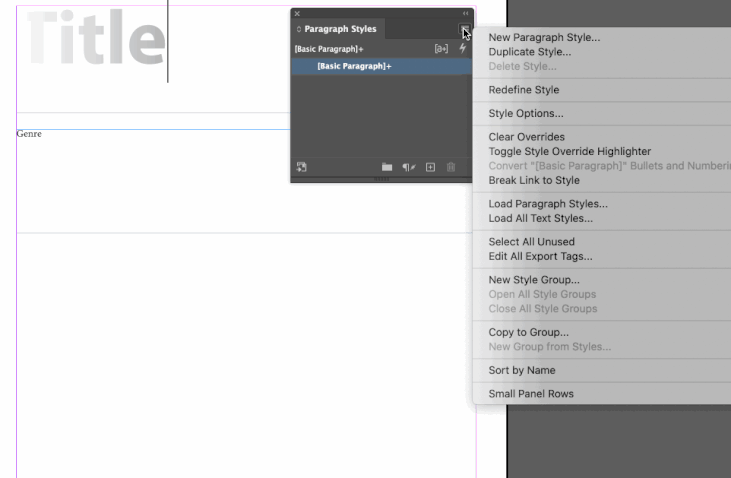Image resolution: width=731 pixels, height=478 pixels.
Task: Choose Duplicate Style... menu entry
Action: pyautogui.click(x=530, y=52)
